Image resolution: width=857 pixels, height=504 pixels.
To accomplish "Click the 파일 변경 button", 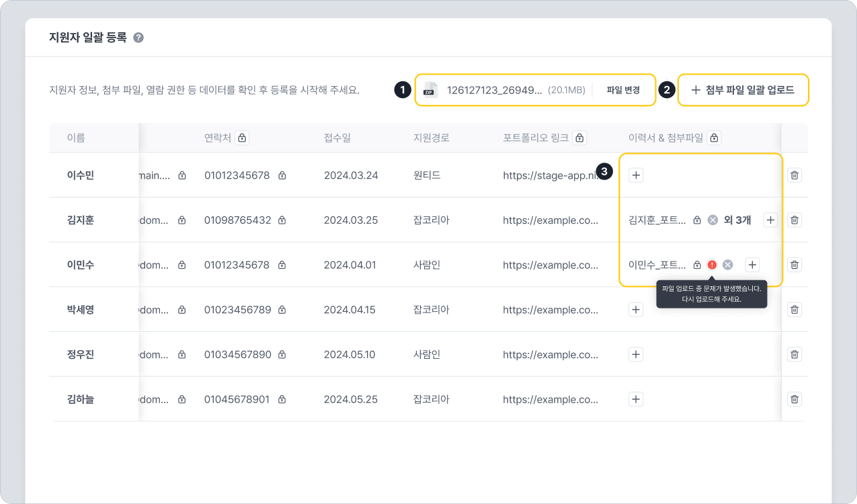I will [623, 90].
